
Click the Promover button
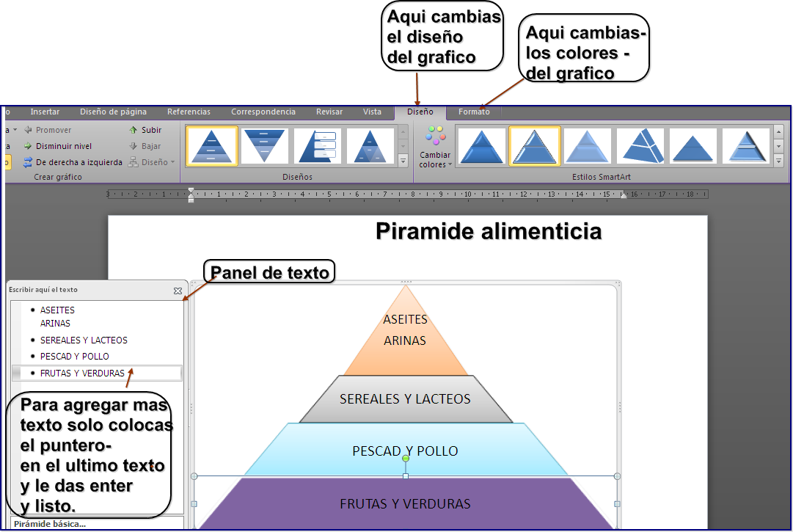tap(50, 129)
